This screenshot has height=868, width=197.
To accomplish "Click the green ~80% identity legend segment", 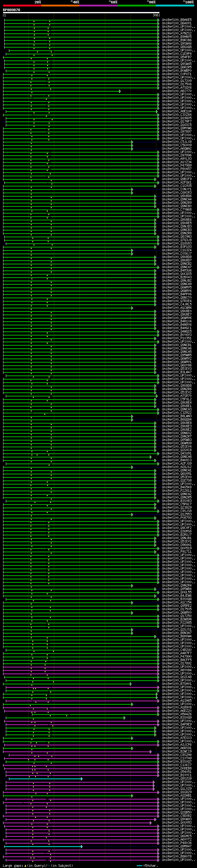I will (137, 6).
